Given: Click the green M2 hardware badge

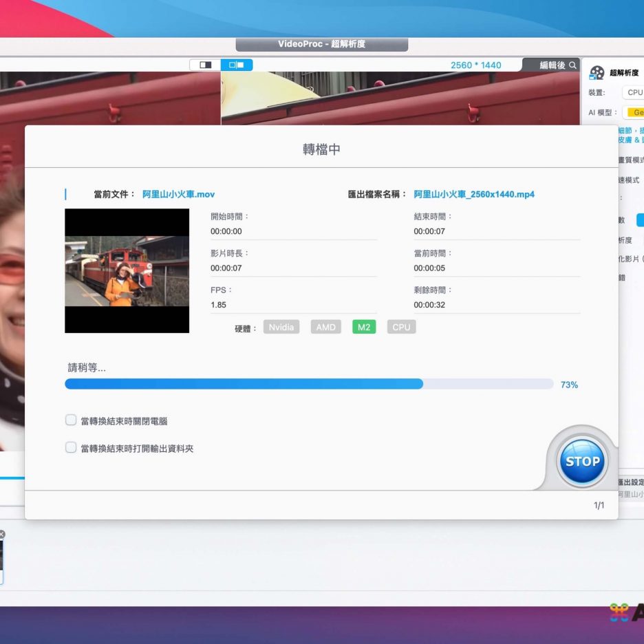Looking at the screenshot, I should pyautogui.click(x=364, y=328).
